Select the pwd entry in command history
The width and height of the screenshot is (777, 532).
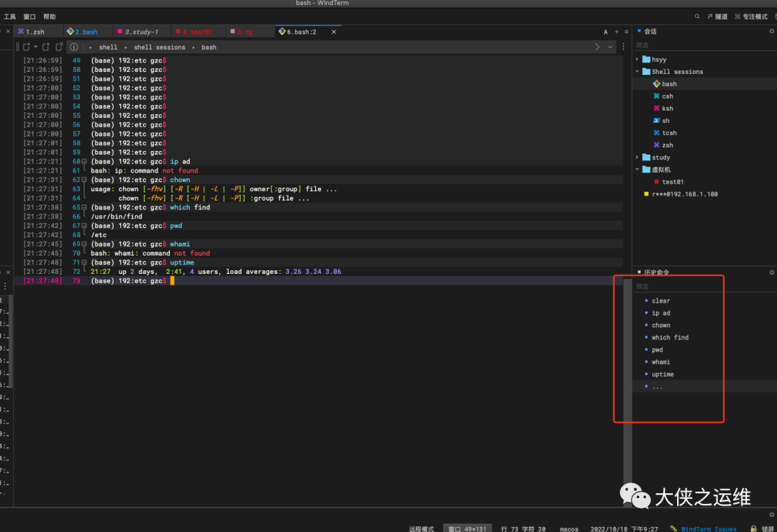[704, 349]
